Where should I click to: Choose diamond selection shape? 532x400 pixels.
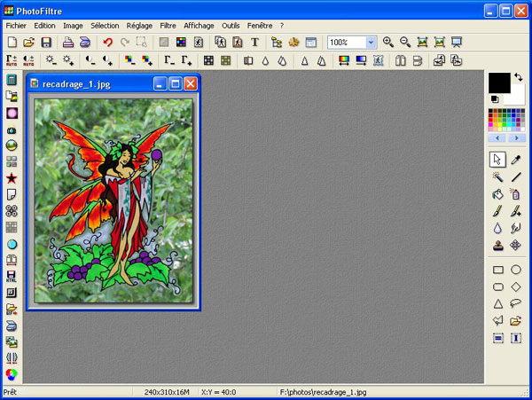(516, 287)
